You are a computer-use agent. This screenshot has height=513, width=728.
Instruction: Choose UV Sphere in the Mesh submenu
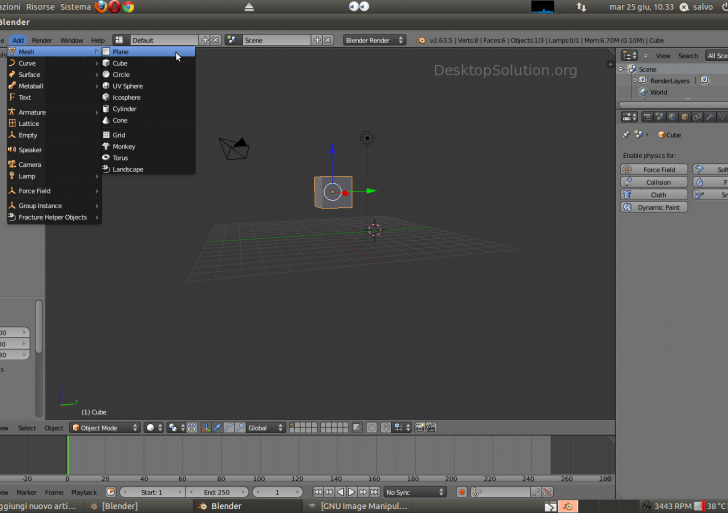127,86
